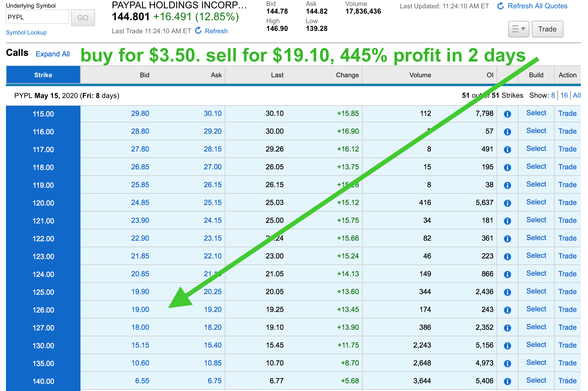Show All strikes option
The width and height of the screenshot is (588, 391).
coord(576,95)
